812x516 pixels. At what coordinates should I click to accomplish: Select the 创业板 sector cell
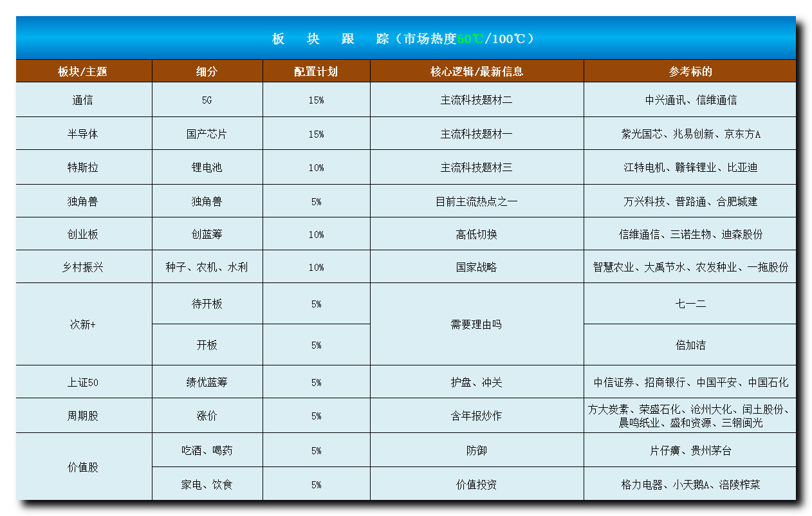click(x=84, y=234)
